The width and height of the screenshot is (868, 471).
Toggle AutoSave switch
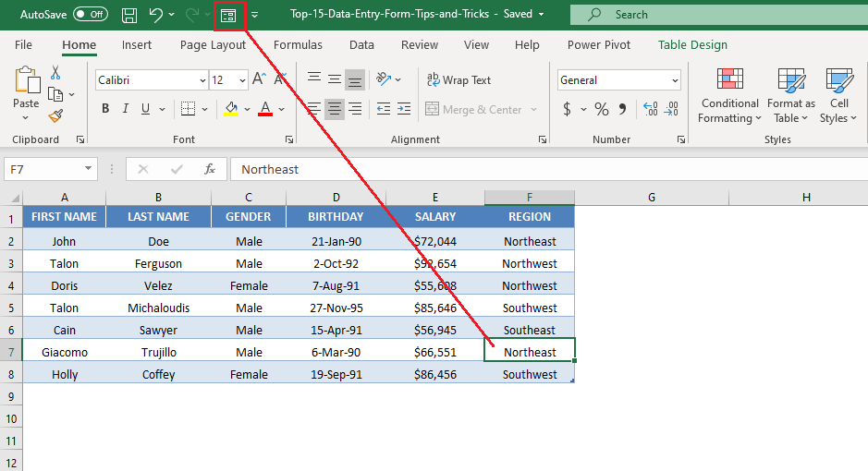point(91,15)
